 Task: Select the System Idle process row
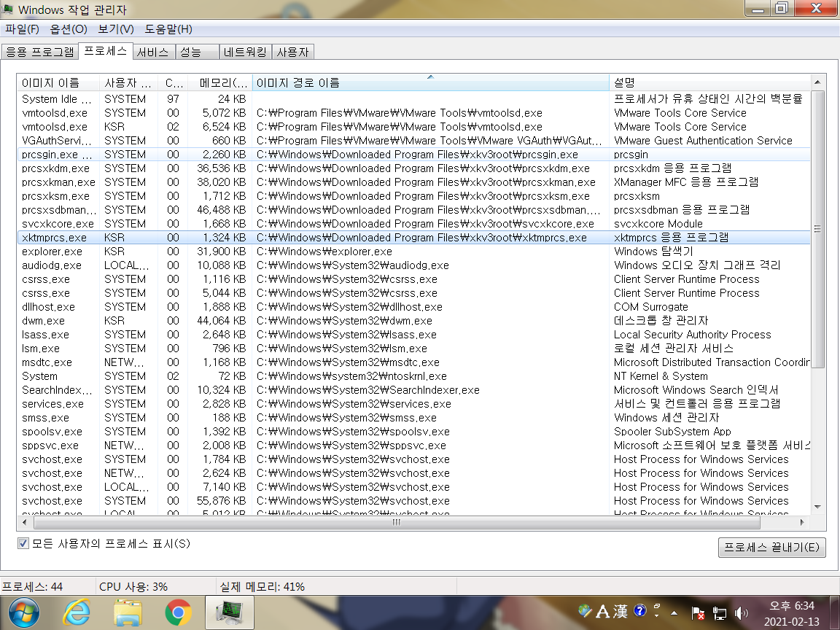coord(413,99)
